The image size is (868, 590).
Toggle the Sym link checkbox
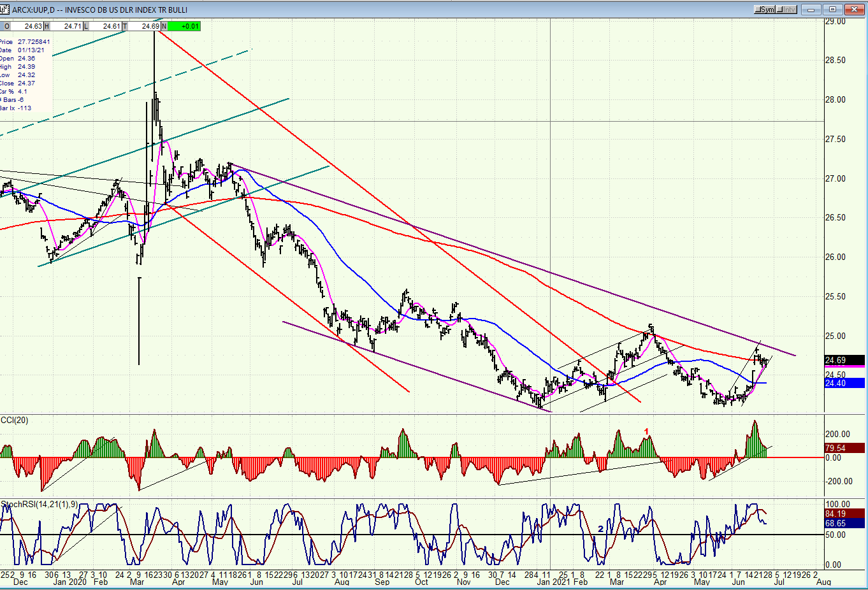click(765, 10)
